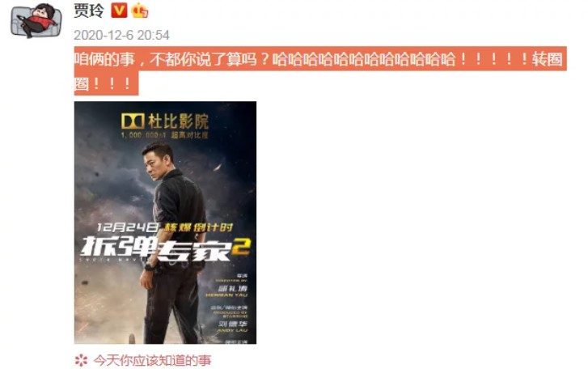
Task: Open the 贾玲 username profile link
Action: 88,11
